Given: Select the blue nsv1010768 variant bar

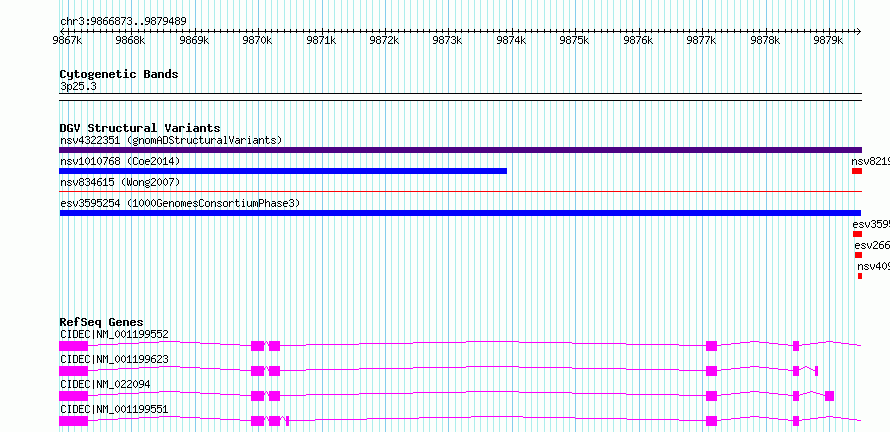Looking at the screenshot, I should coord(283,171).
